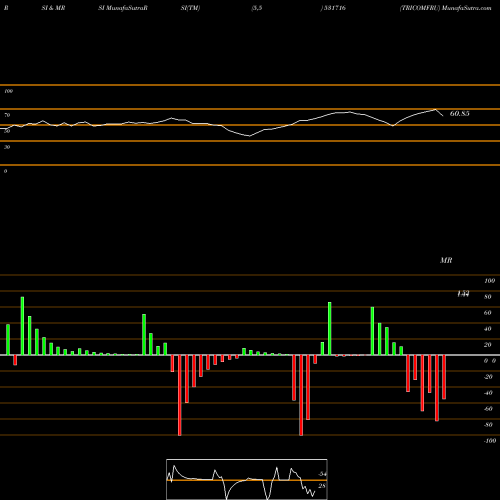The height and width of the screenshot is (500, 500).
Task: Click the mini overview chart at bottom
Action: 247,479
